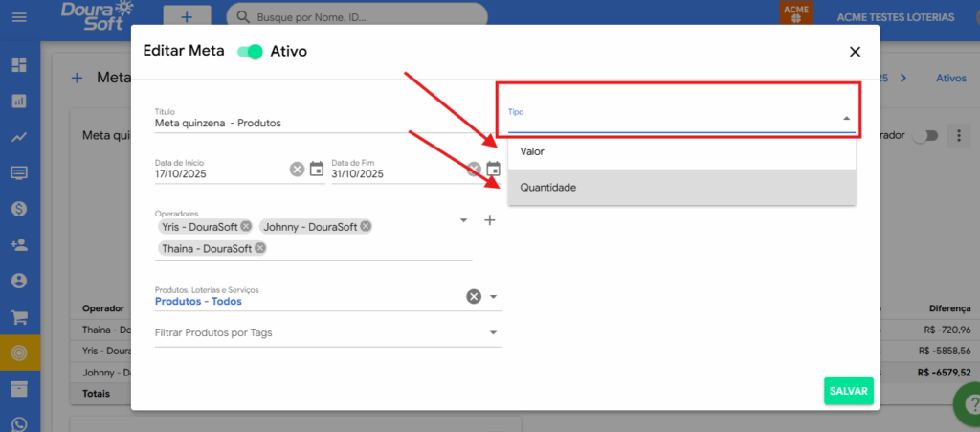Viewport: 980px width, 432px height.
Task: Remove Johnny - DouraSoft operator chip
Action: (x=365, y=227)
